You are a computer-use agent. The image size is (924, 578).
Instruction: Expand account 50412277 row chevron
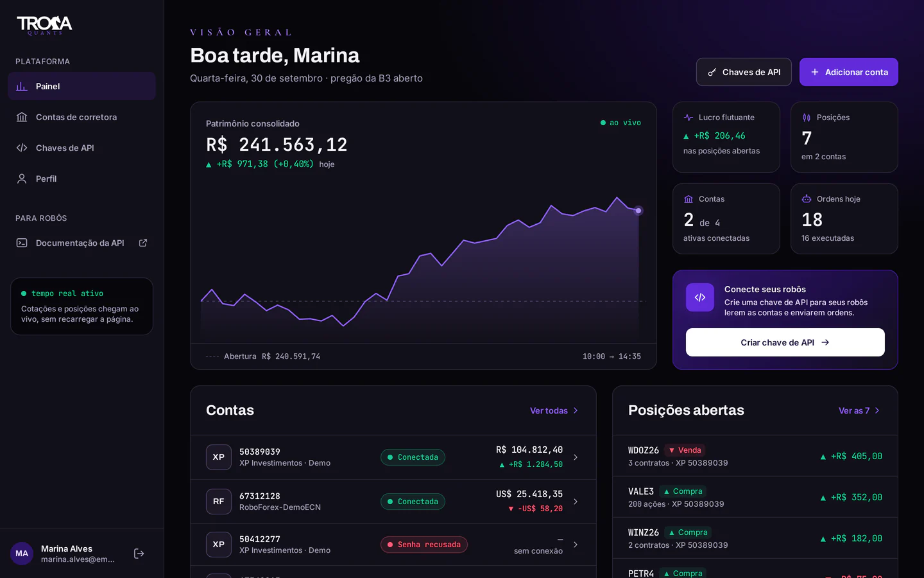pos(576,545)
